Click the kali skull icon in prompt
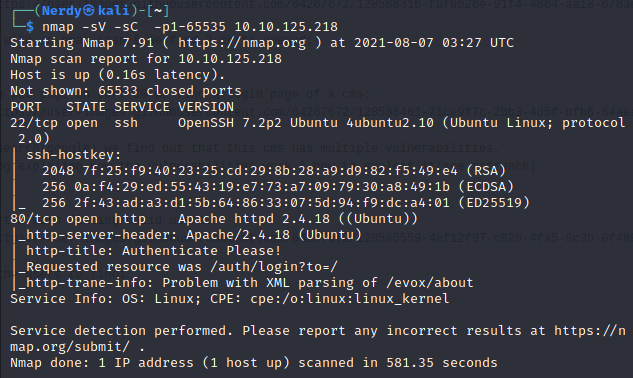The width and height of the screenshot is (633, 378). [89, 11]
